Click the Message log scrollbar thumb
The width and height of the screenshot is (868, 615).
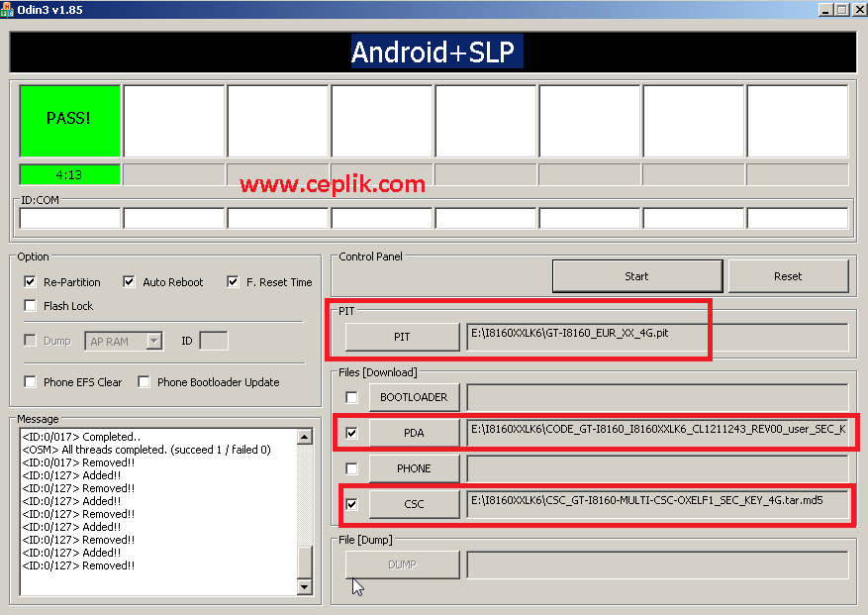(x=305, y=562)
